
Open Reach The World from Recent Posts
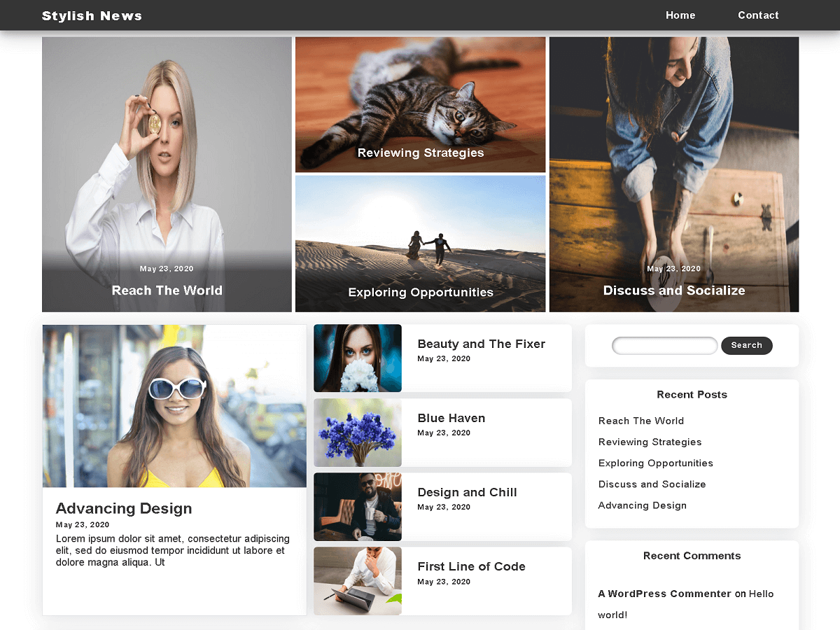(x=641, y=421)
